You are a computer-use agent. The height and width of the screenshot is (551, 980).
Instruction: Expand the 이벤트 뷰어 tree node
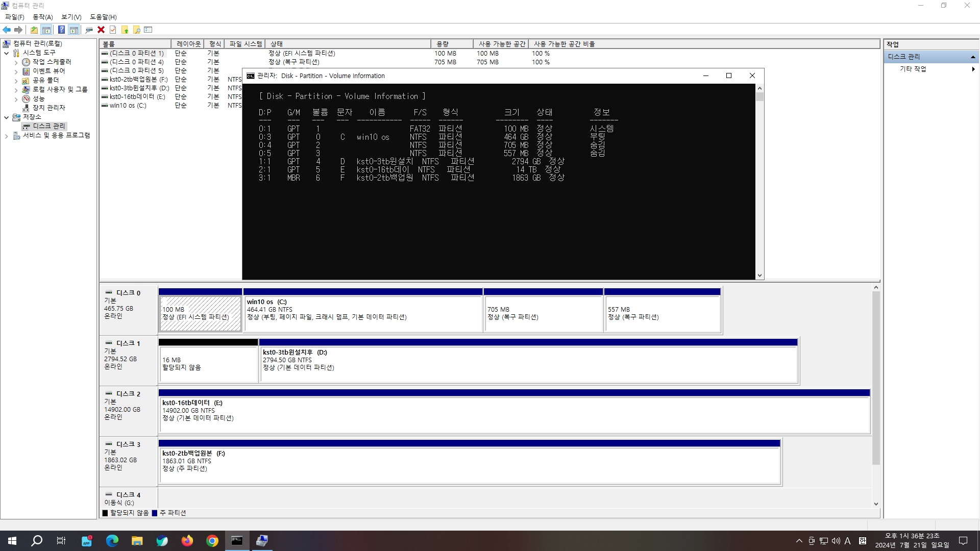(16, 72)
